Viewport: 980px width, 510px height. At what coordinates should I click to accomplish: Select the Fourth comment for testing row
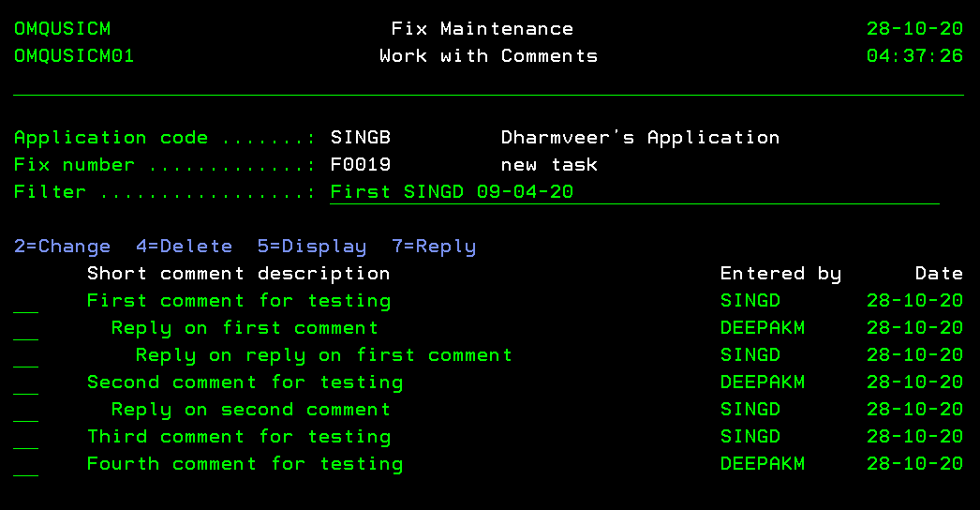pos(245,464)
